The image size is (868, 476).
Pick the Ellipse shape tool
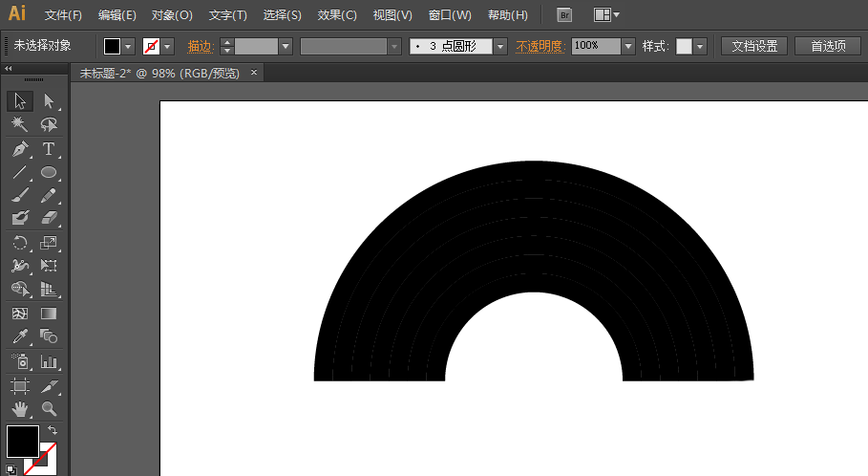point(49,173)
